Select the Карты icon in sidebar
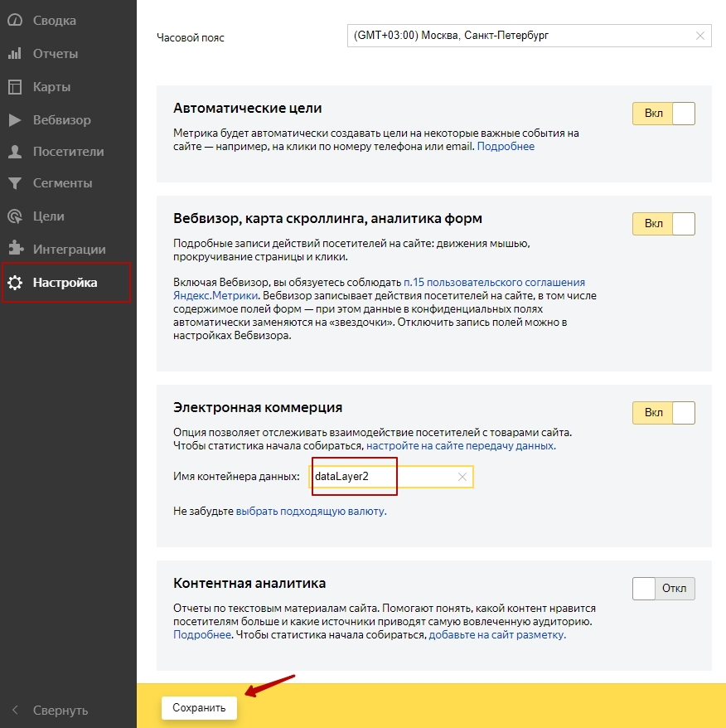Viewport: 726px width, 728px height. pyautogui.click(x=14, y=87)
